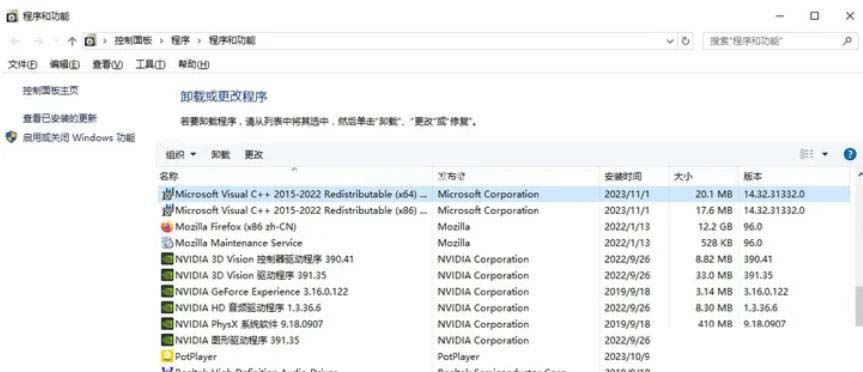Image resolution: width=863 pixels, height=372 pixels.
Task: Click the search magnifier icon
Action: [847, 41]
